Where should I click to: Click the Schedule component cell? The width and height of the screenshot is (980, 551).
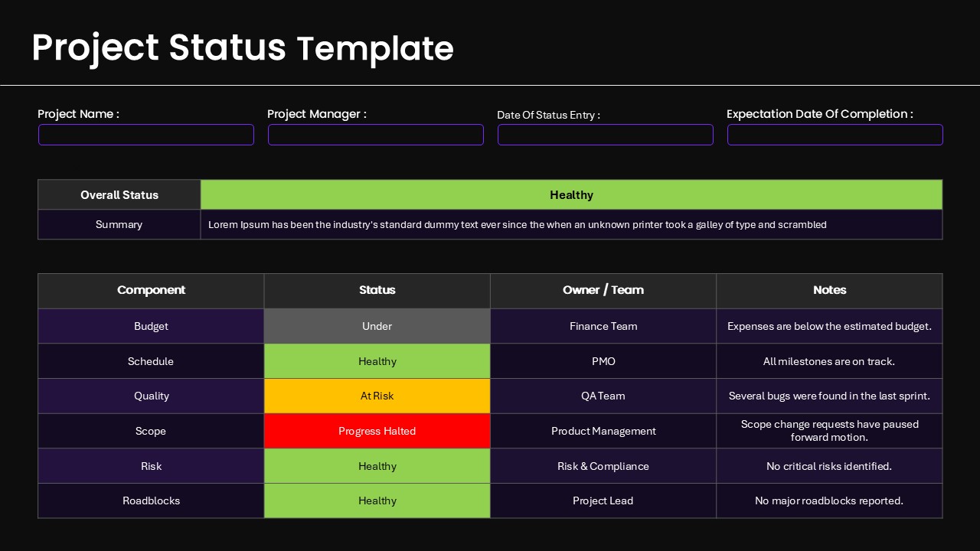[151, 361]
